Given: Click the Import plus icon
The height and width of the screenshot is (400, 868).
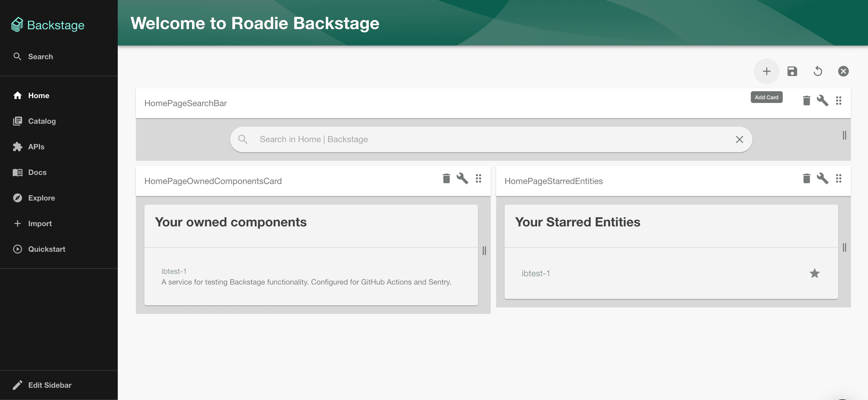Looking at the screenshot, I should (x=18, y=224).
